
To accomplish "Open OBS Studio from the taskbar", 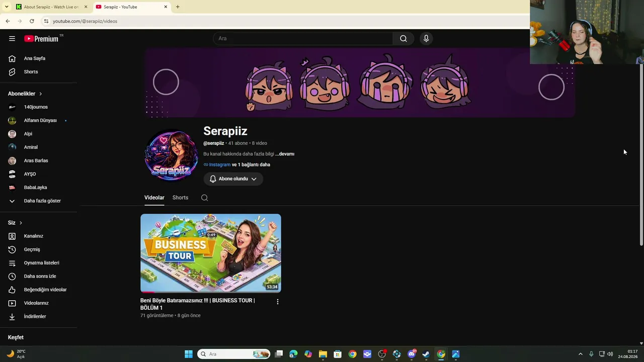I will [x=382, y=354].
